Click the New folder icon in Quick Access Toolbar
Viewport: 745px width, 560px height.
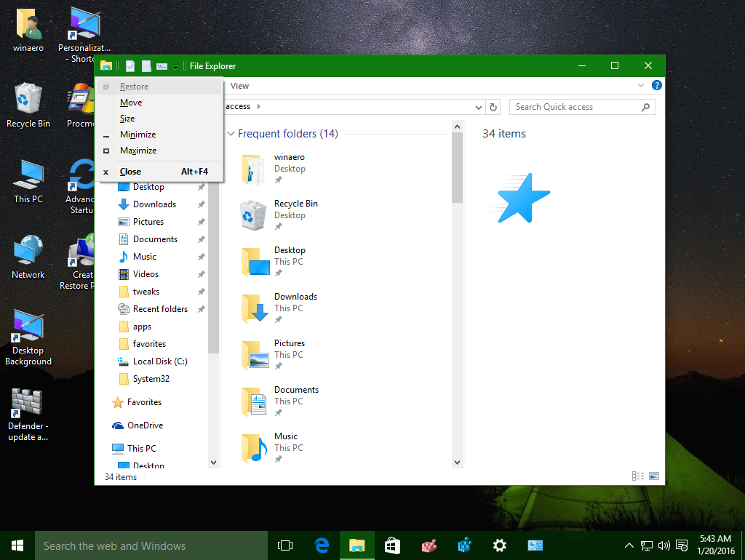point(146,65)
